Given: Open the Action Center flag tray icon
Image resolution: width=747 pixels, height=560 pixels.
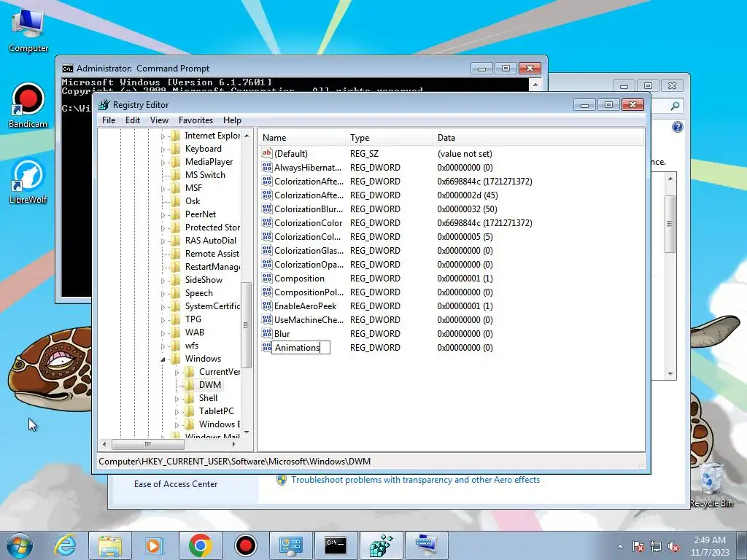Looking at the screenshot, I should pos(638,546).
